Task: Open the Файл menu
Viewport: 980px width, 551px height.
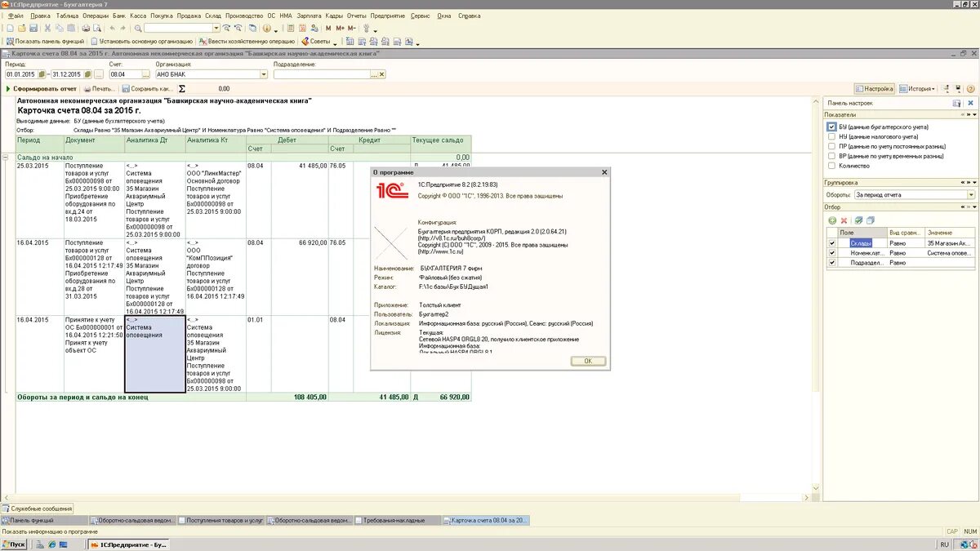Action: tap(15, 16)
